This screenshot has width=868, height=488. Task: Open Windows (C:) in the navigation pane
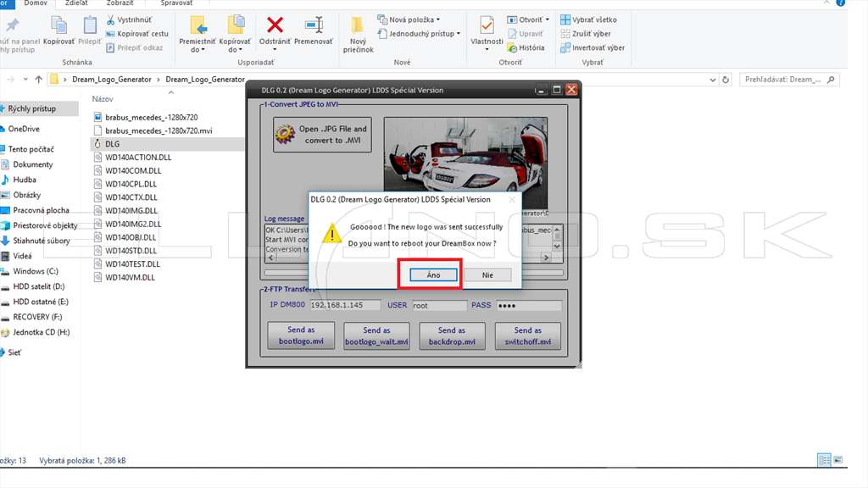(36, 271)
